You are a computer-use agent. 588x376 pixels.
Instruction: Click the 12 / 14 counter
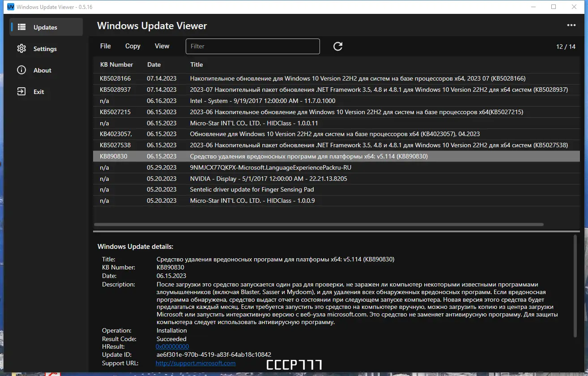point(566,47)
